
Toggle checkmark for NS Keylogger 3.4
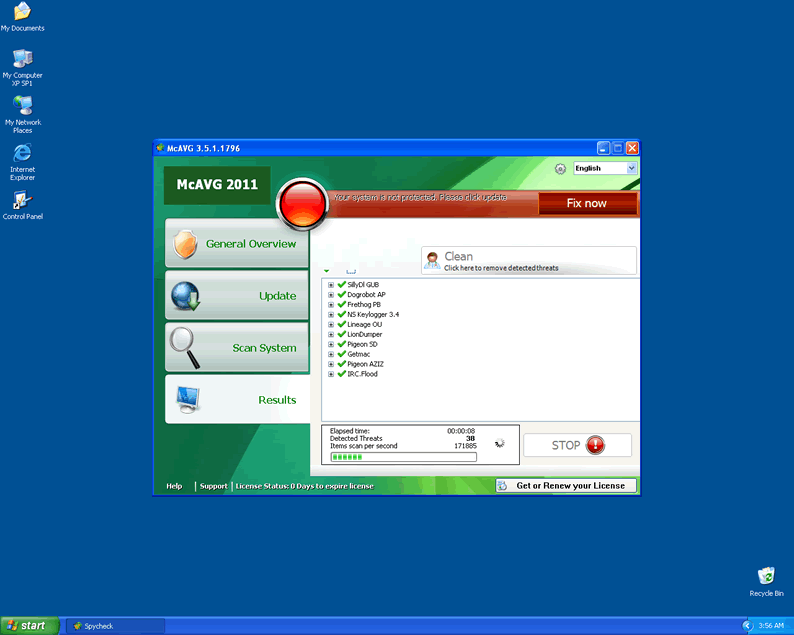click(x=341, y=314)
